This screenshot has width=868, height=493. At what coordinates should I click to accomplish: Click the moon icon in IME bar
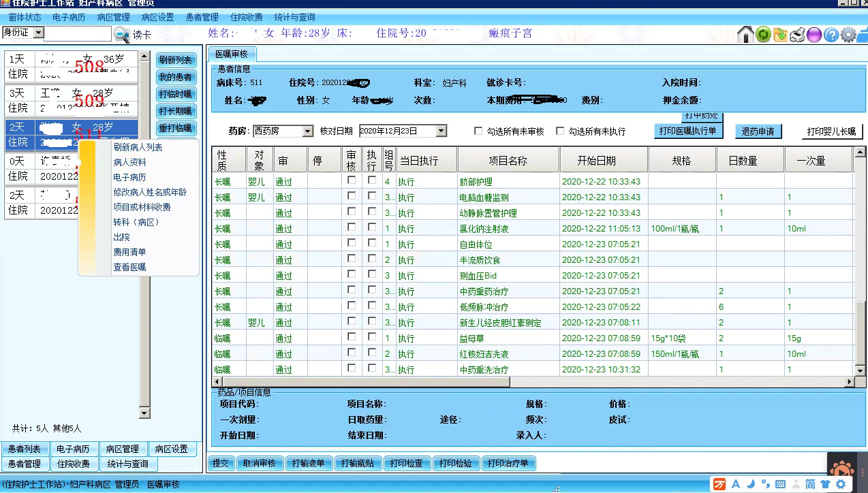point(751,484)
